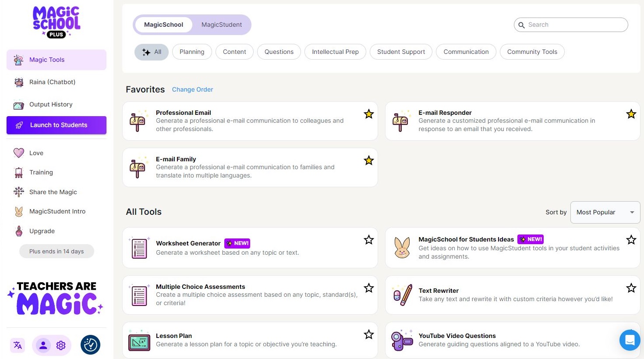Click the MagicSchool Plus logo

coord(57,22)
